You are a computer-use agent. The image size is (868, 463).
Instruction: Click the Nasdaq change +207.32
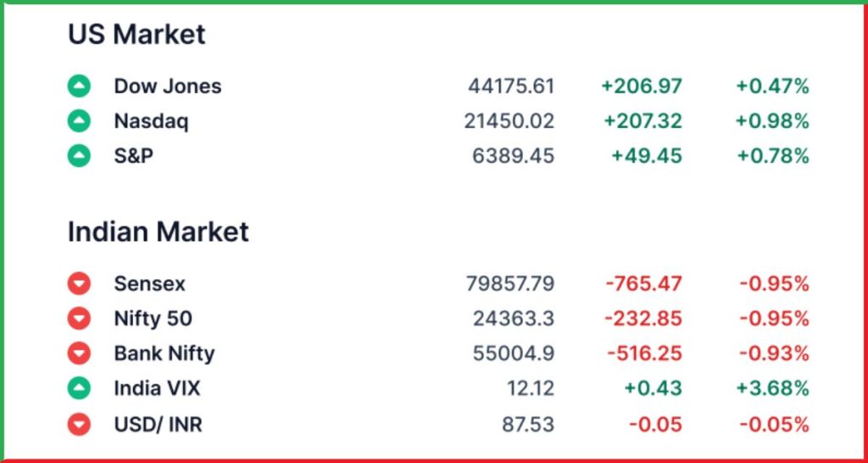(643, 121)
